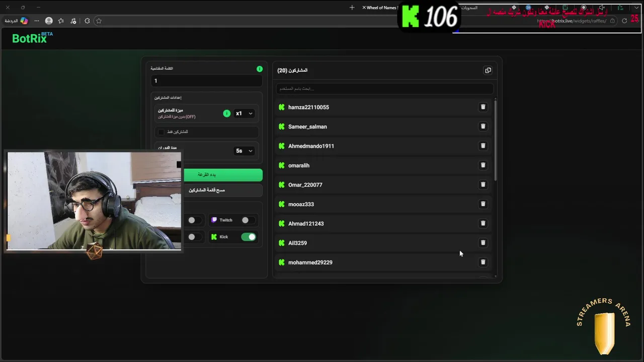Open browser favorites list icon

point(61,21)
